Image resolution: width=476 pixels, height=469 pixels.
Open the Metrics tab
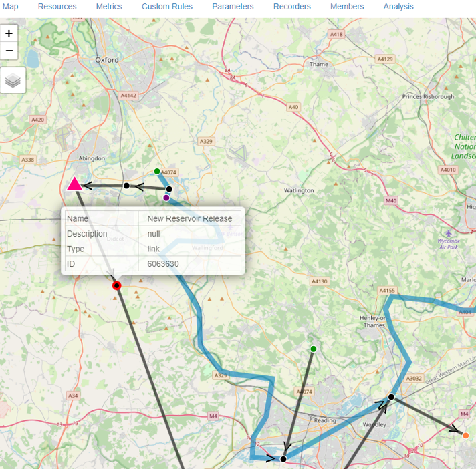109,7
